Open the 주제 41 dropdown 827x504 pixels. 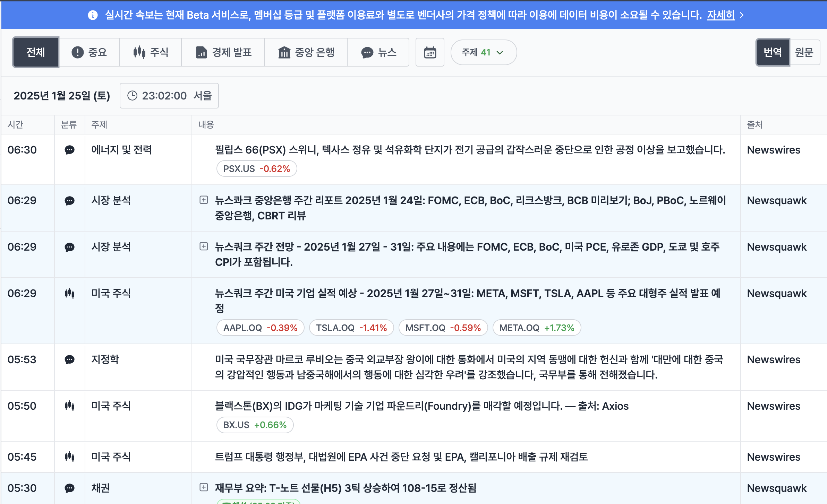[x=483, y=52]
